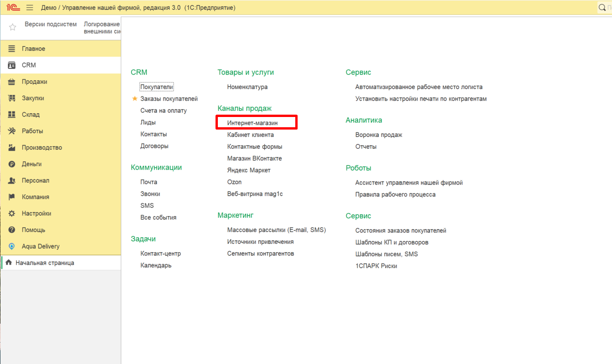Open Воронка продаж under Аналитика
Image resolution: width=612 pixels, height=364 pixels.
pos(379,135)
